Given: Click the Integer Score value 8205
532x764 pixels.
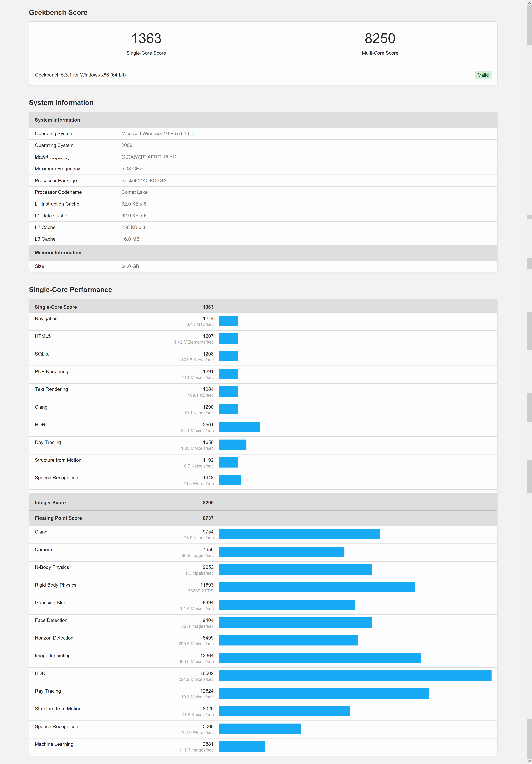Looking at the screenshot, I should 208,502.
